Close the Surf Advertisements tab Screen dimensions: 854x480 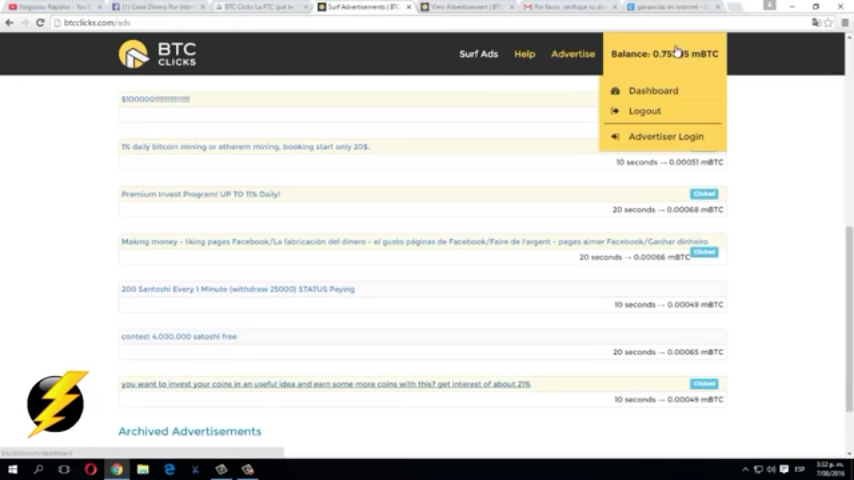pyautogui.click(x=408, y=7)
